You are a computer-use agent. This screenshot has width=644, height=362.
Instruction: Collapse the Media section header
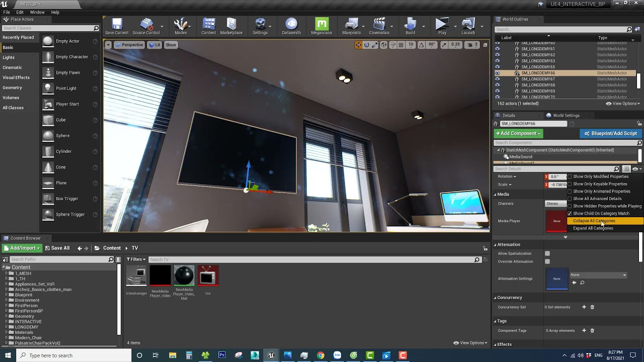point(495,195)
